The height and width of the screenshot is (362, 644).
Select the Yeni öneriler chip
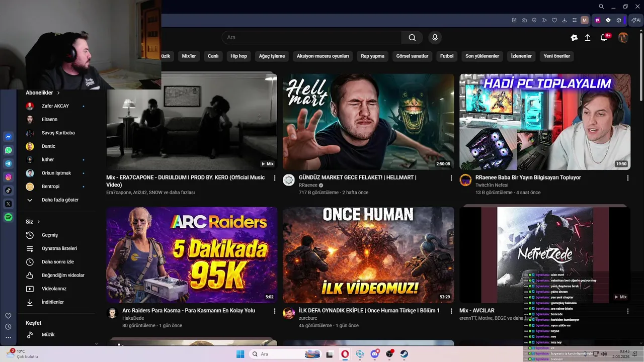tap(556, 56)
